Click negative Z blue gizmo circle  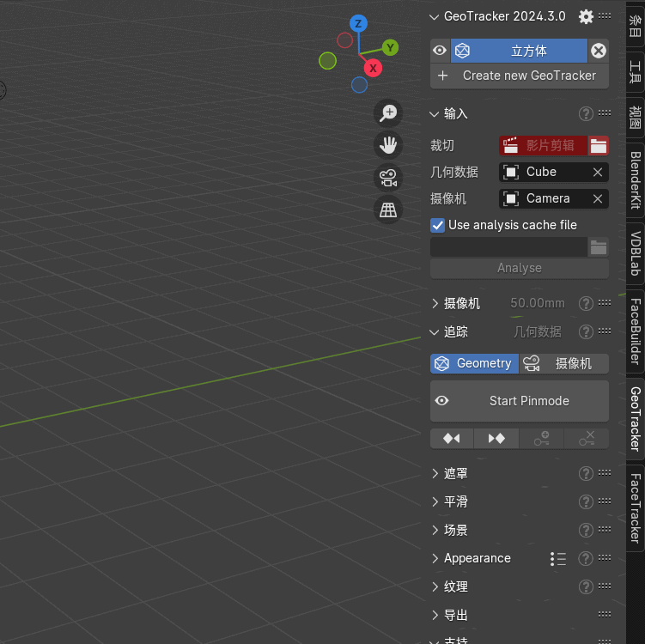point(359,85)
